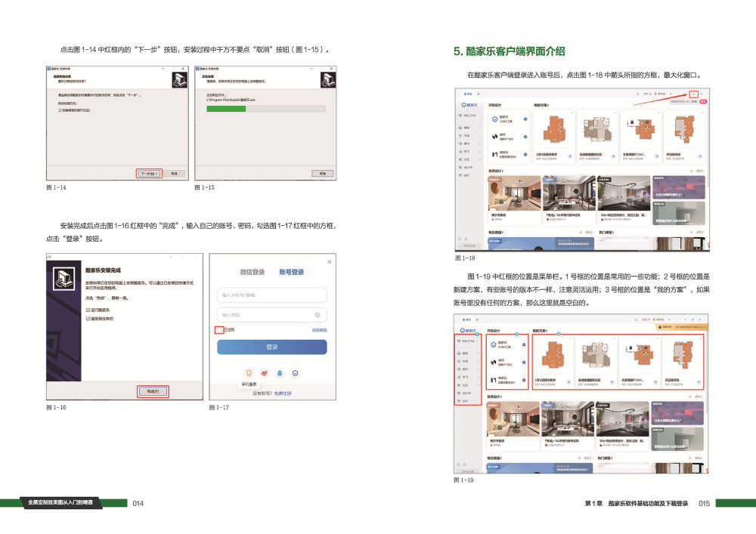Click installer computer logo in figure 1-16
756x534 pixels.
pyautogui.click(x=64, y=279)
